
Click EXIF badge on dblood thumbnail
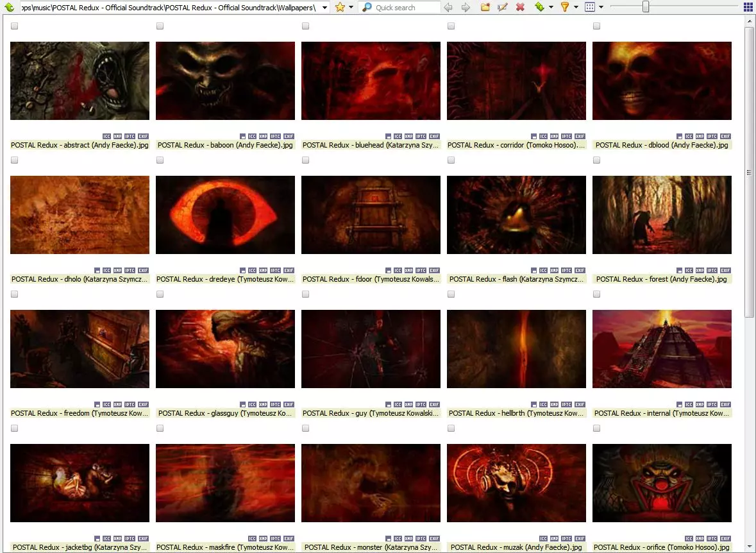coord(726,137)
